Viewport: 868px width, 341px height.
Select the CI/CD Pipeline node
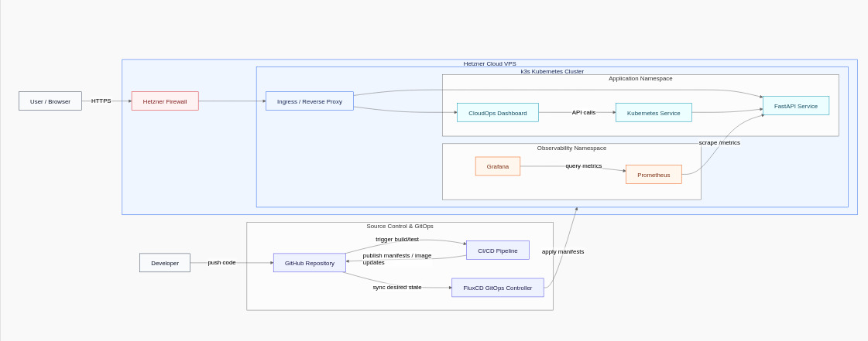498,251
